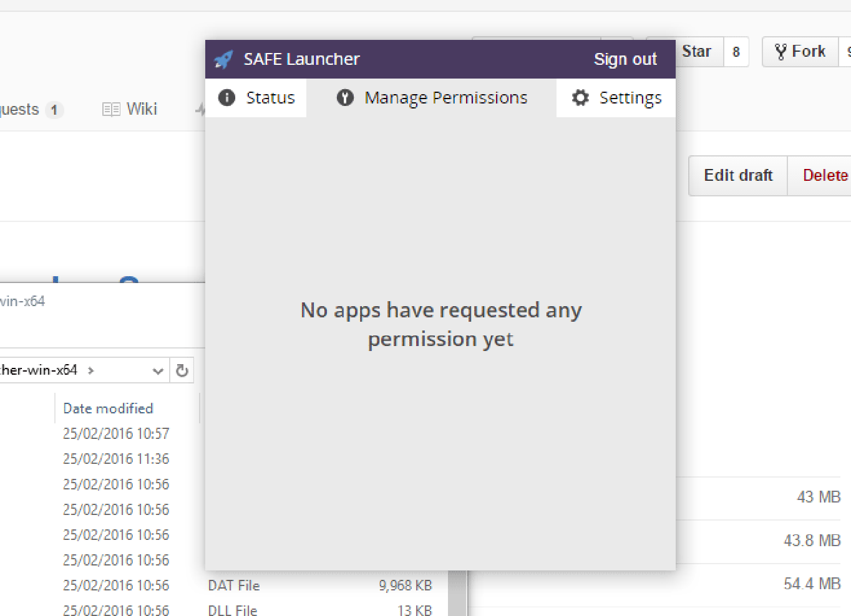
Task: Click the 54.4 MB release asset size
Action: pyautogui.click(x=812, y=584)
